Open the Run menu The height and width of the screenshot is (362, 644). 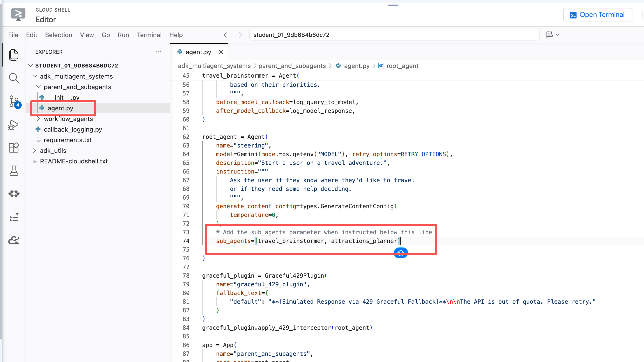coord(123,35)
